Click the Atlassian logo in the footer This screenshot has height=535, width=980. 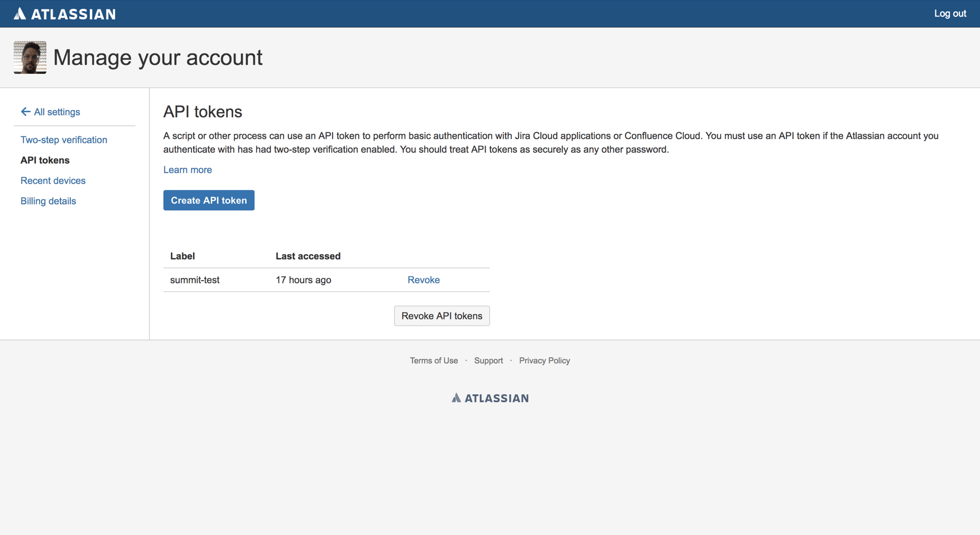489,398
